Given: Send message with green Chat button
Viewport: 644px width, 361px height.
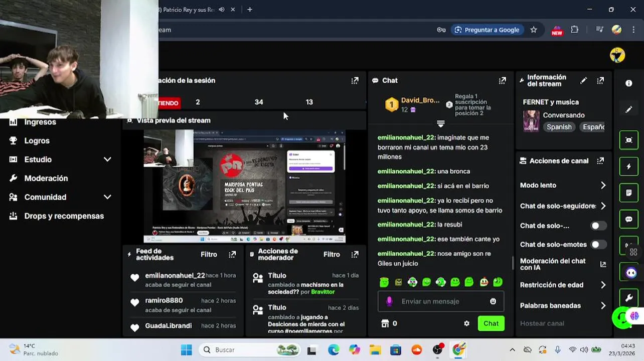Looking at the screenshot, I should pos(491,323).
